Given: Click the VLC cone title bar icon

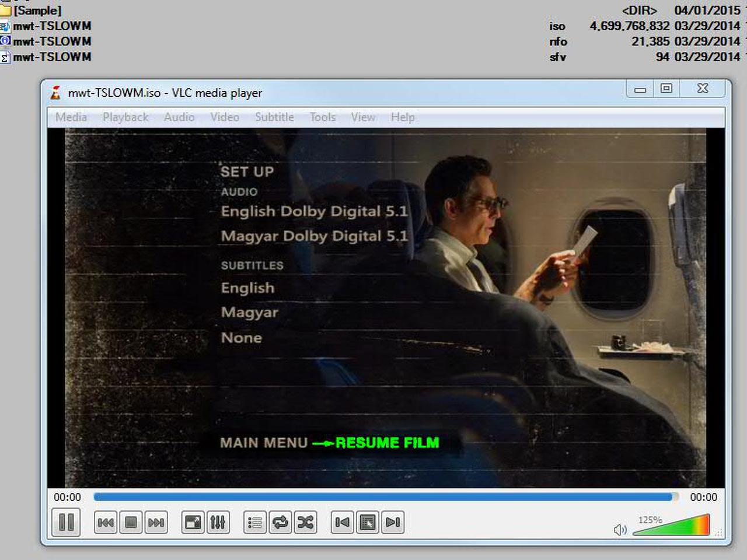Looking at the screenshot, I should (55, 92).
